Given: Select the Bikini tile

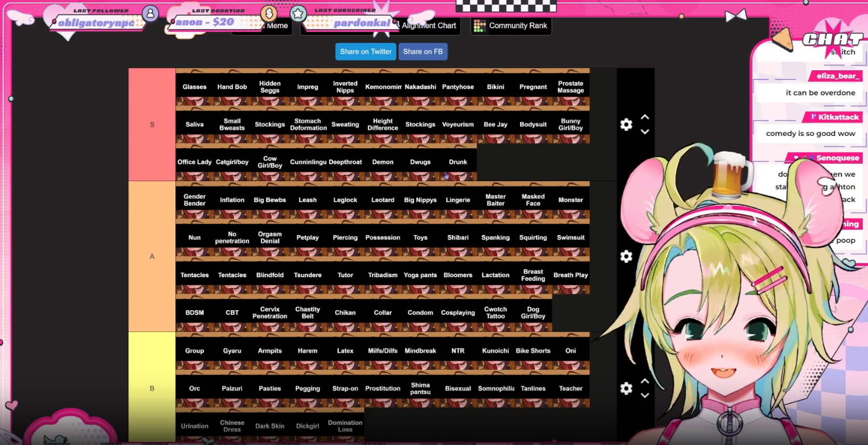Looking at the screenshot, I should click(496, 87).
